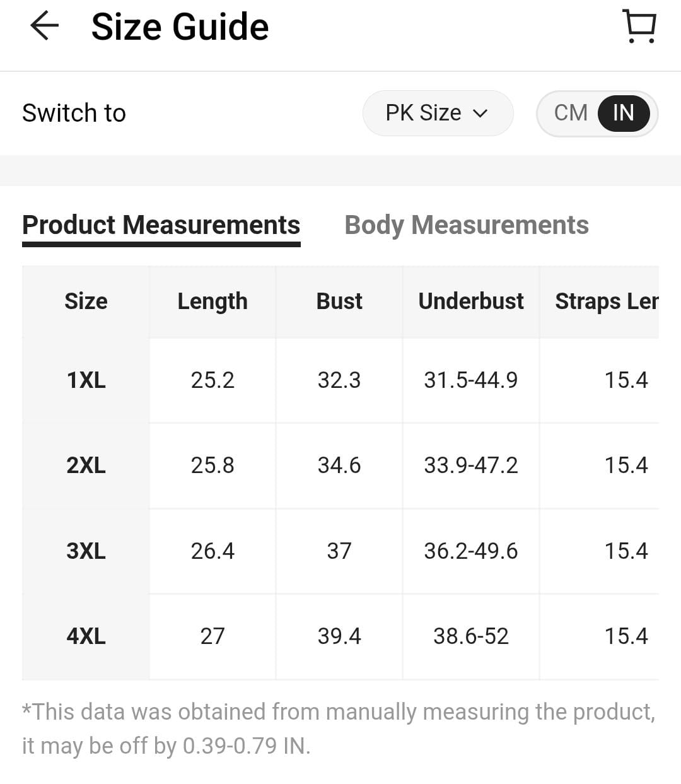
Task: Select the IN unit option
Action: pos(624,114)
